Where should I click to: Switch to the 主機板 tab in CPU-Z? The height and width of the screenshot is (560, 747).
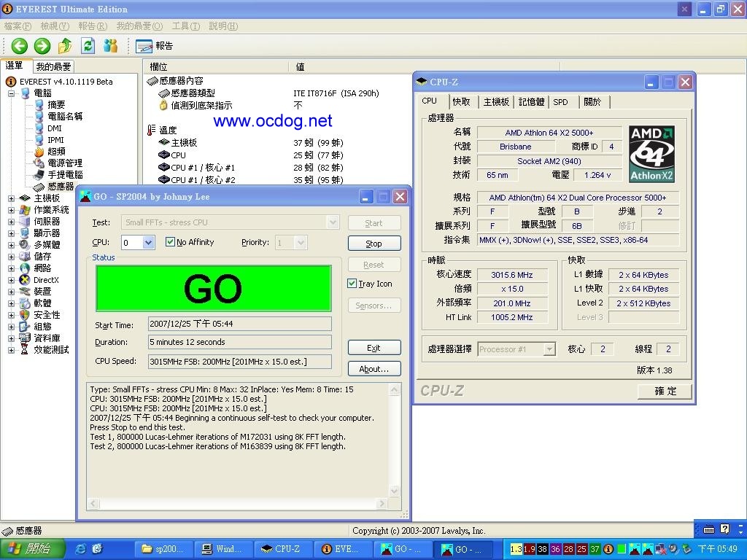[496, 101]
